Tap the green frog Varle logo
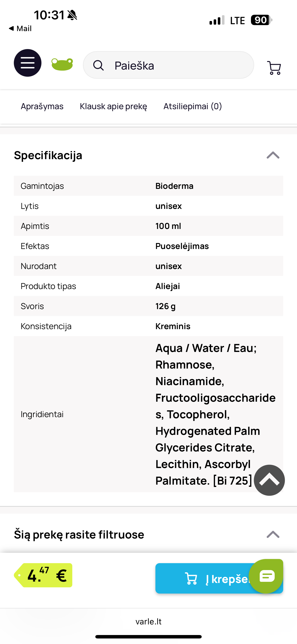 tap(62, 64)
